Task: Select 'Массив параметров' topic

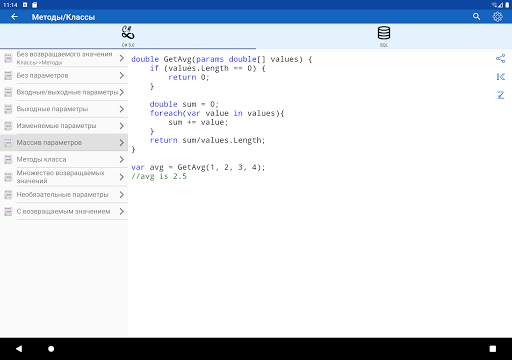Action: [64, 142]
